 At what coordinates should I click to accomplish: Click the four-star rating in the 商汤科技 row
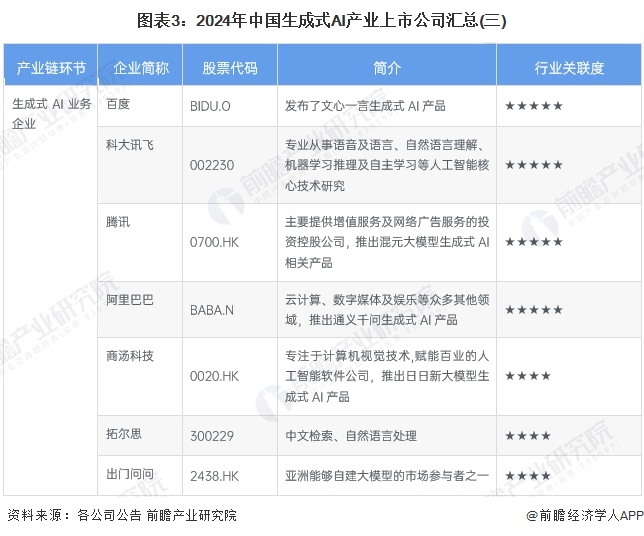point(528,376)
